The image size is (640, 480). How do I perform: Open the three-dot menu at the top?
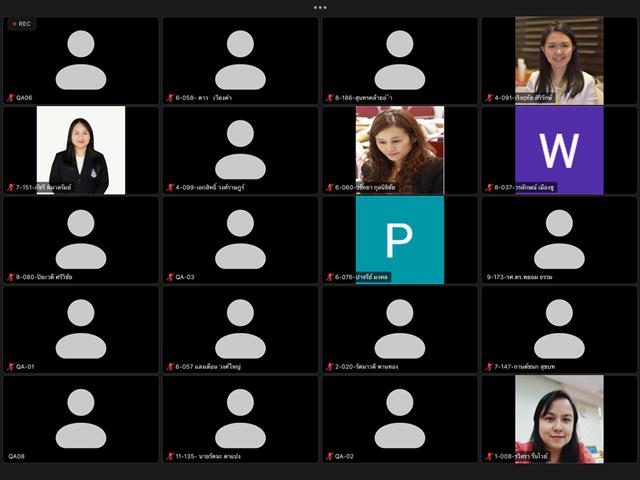click(x=320, y=7)
